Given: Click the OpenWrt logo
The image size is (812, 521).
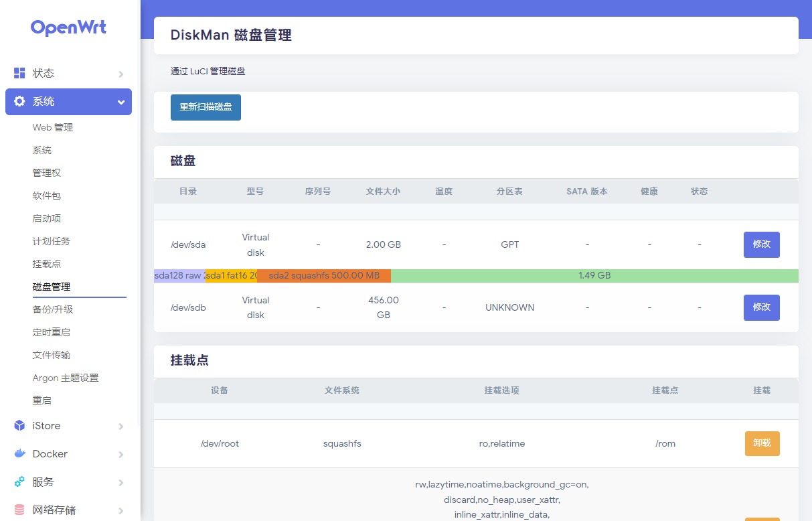Looking at the screenshot, I should tap(68, 27).
